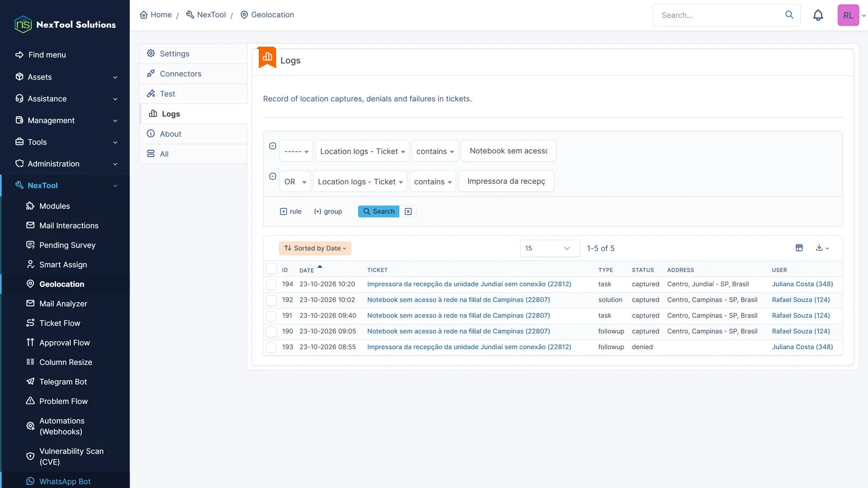Check the box for log row 194

point(271,284)
